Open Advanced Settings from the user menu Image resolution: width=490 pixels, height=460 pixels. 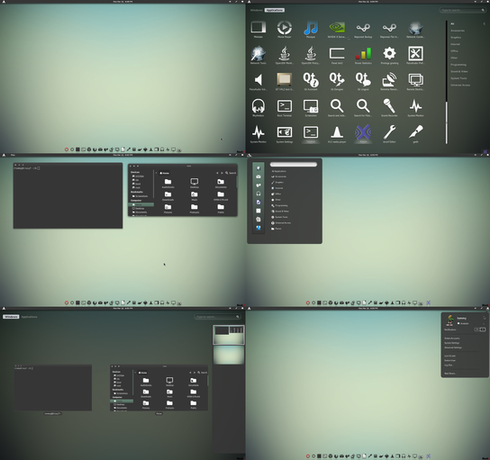[x=453, y=348]
